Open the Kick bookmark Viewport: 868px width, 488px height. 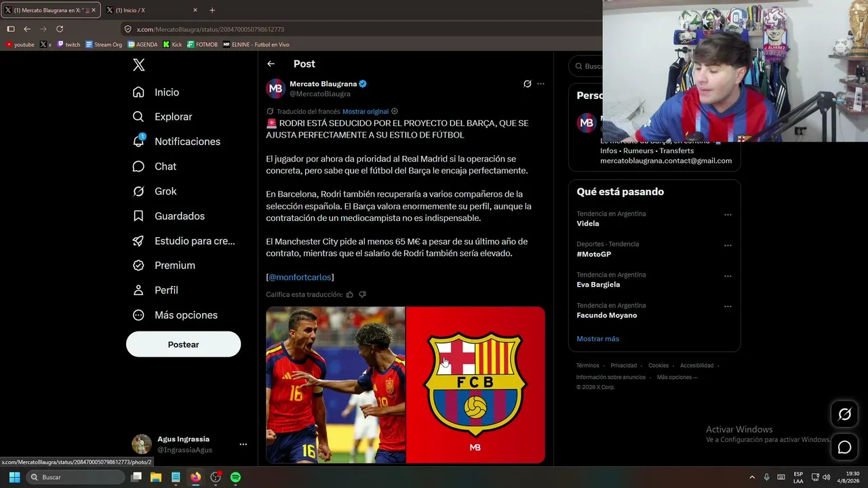(x=172, y=45)
